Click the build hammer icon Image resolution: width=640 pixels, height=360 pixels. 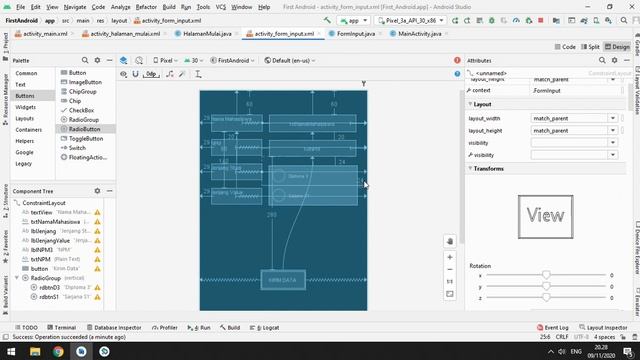[327, 20]
